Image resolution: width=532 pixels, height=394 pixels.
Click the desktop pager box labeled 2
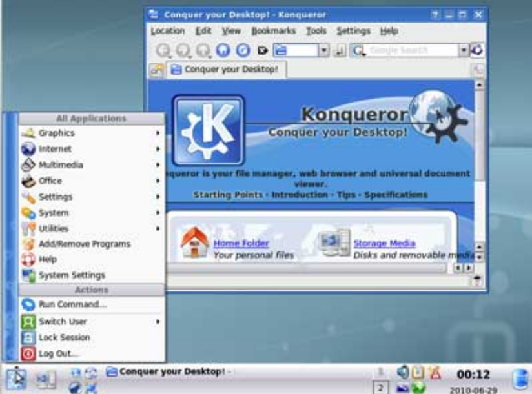(380, 388)
